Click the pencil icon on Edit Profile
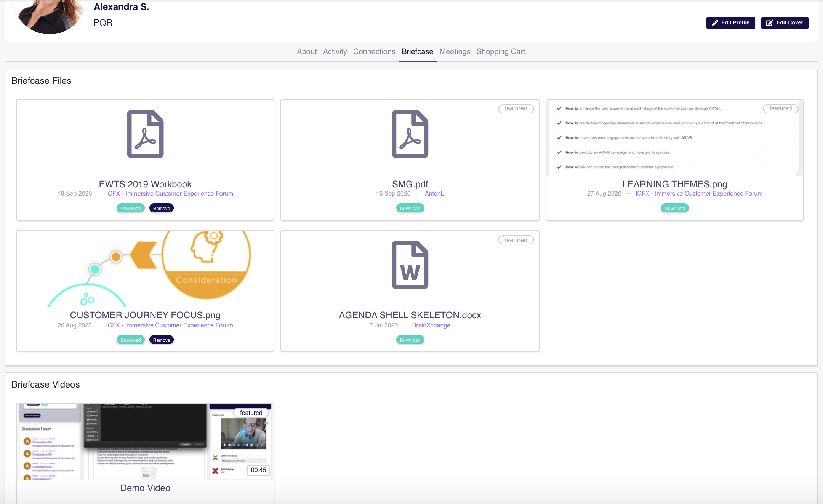823x504 pixels. tap(715, 23)
